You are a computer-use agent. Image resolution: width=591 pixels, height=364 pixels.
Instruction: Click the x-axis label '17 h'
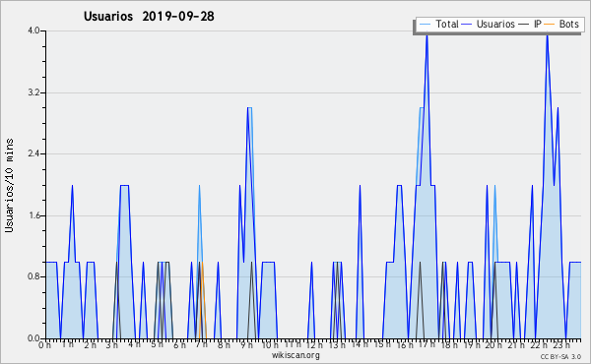click(427, 344)
